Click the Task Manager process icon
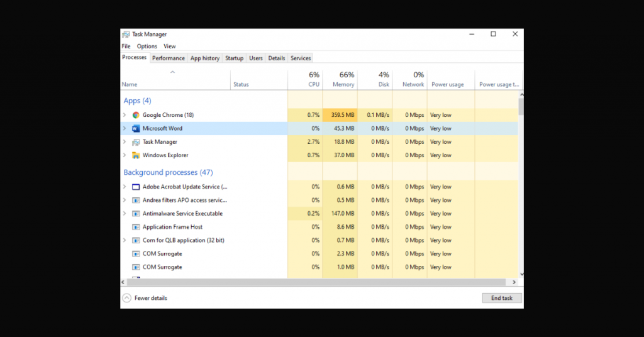This screenshot has width=644, height=337. pos(136,142)
